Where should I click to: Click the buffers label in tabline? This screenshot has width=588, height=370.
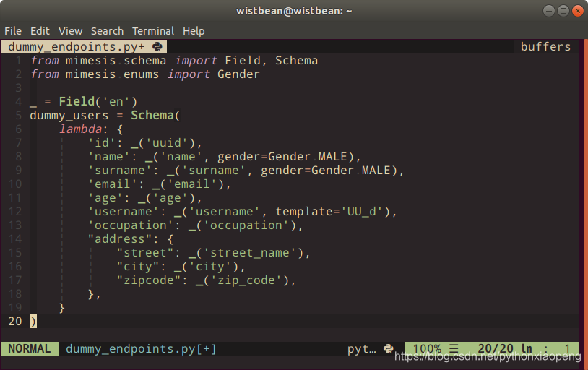point(545,46)
